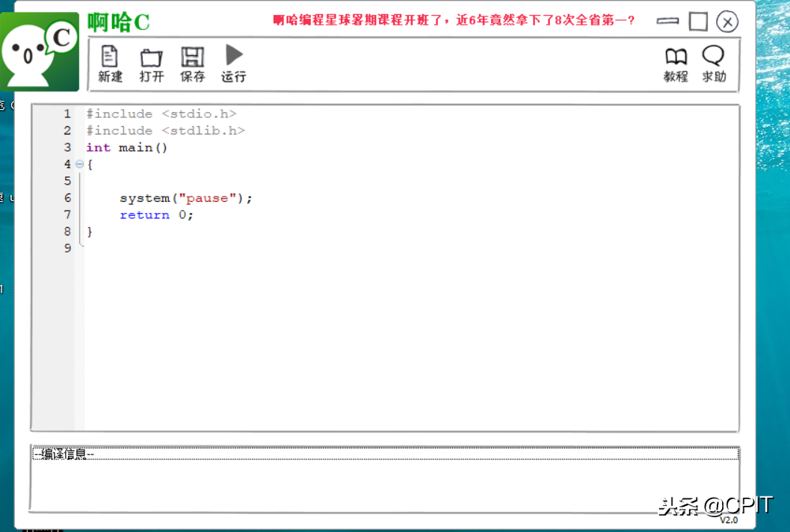Close the 啊哈C window
The width and height of the screenshot is (790, 532).
pyautogui.click(x=727, y=22)
